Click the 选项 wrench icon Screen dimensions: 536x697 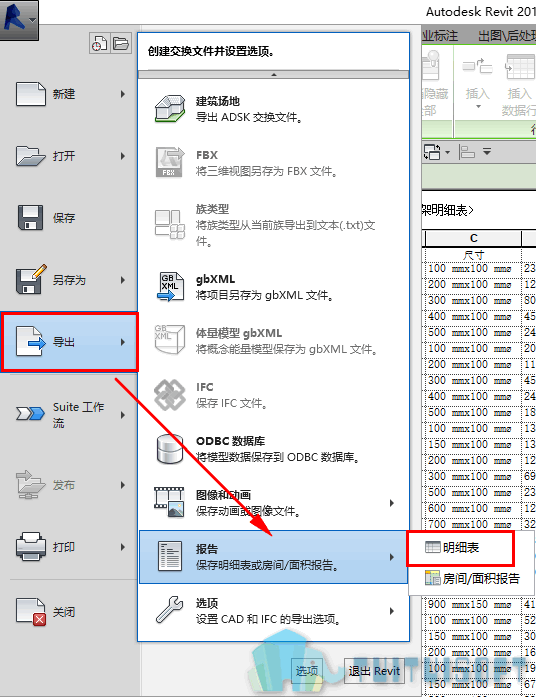[170, 610]
